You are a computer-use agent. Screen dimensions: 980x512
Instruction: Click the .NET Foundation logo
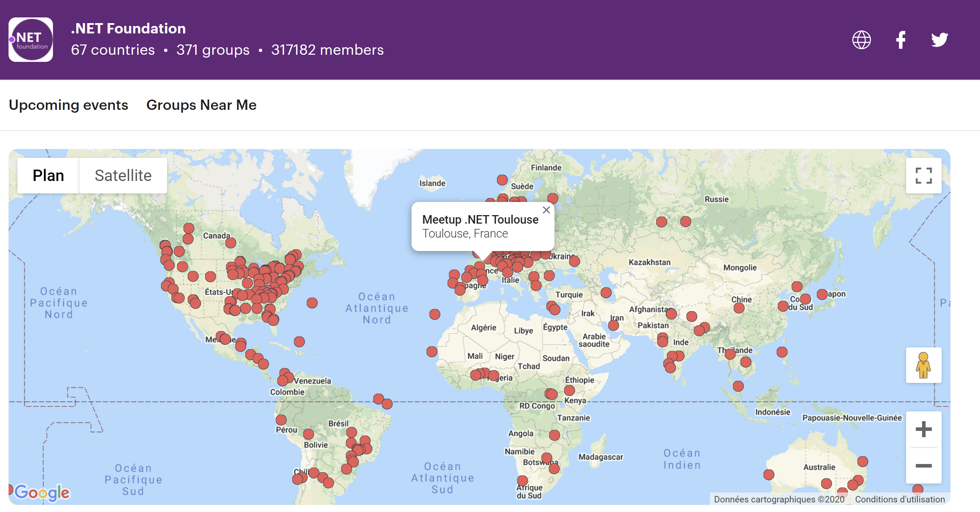pyautogui.click(x=31, y=40)
